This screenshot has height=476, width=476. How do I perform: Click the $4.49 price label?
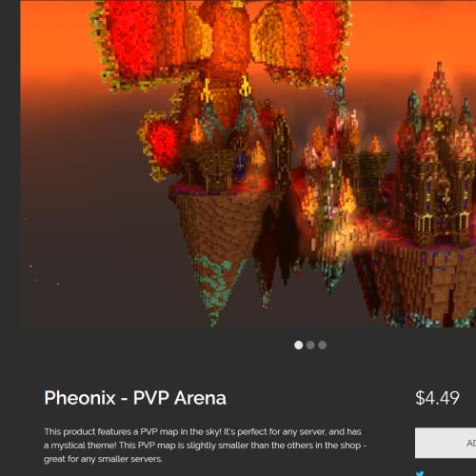[437, 398]
